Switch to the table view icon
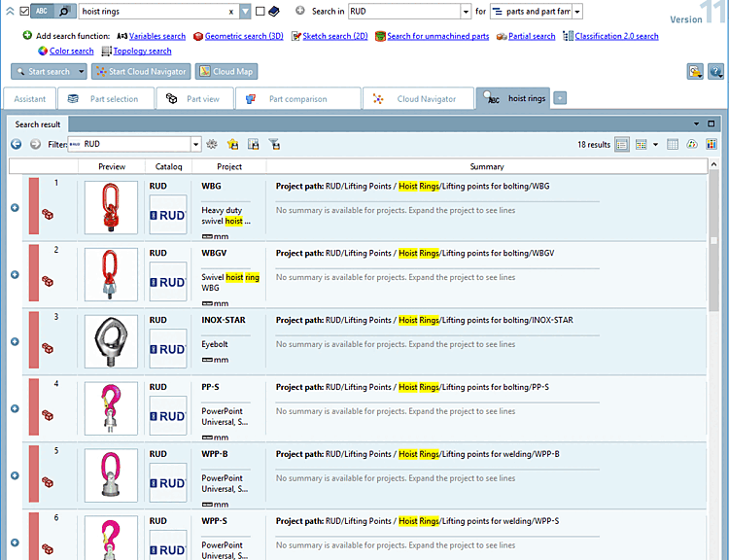Screen dimensions: 729x560 point(673,145)
